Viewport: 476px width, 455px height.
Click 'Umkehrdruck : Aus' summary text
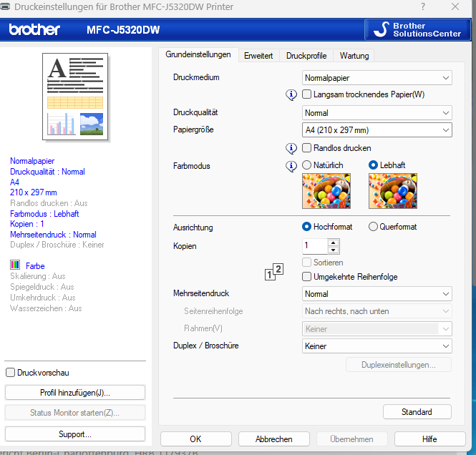[43, 298]
